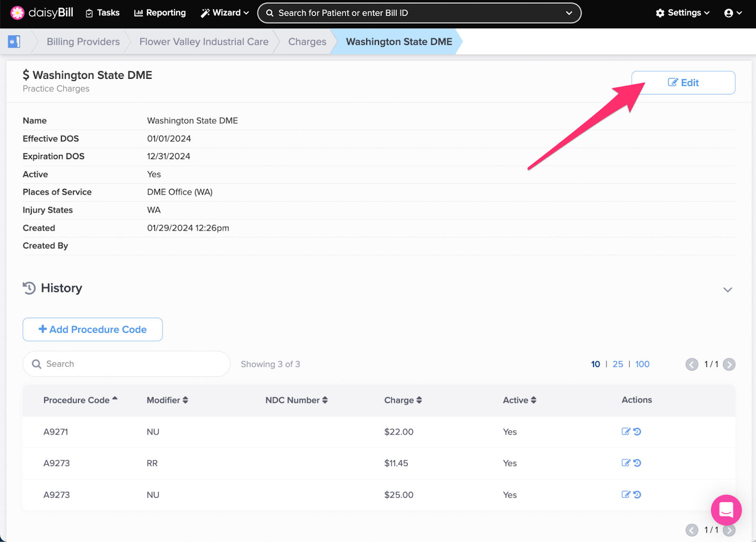
Task: Edit the A9271 procedure code row
Action: [x=626, y=432]
